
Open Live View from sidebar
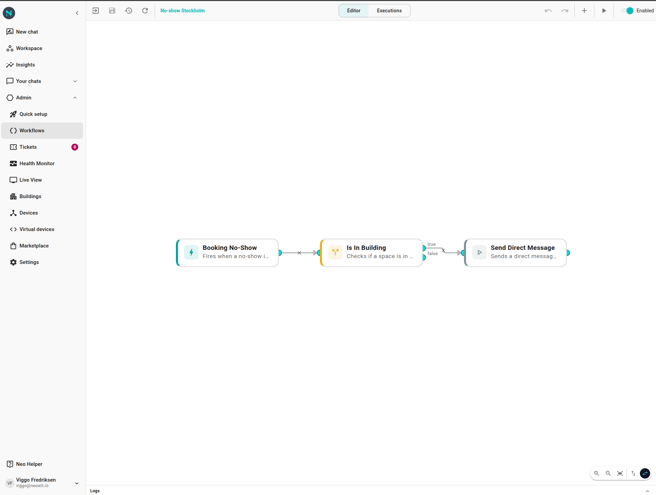point(42,180)
